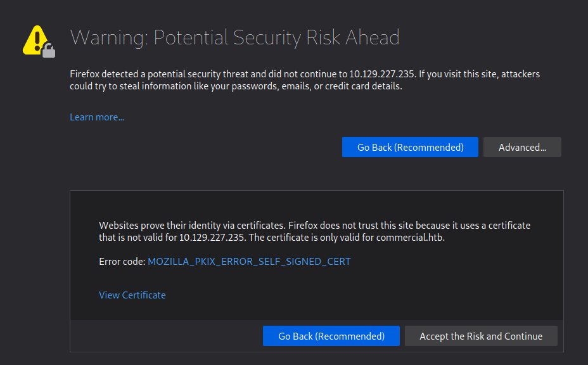588x365 pixels.
Task: Click the MOZILLA_PKIX_ERROR_SELF_SIGNED_CERT error code link
Action: click(x=249, y=261)
